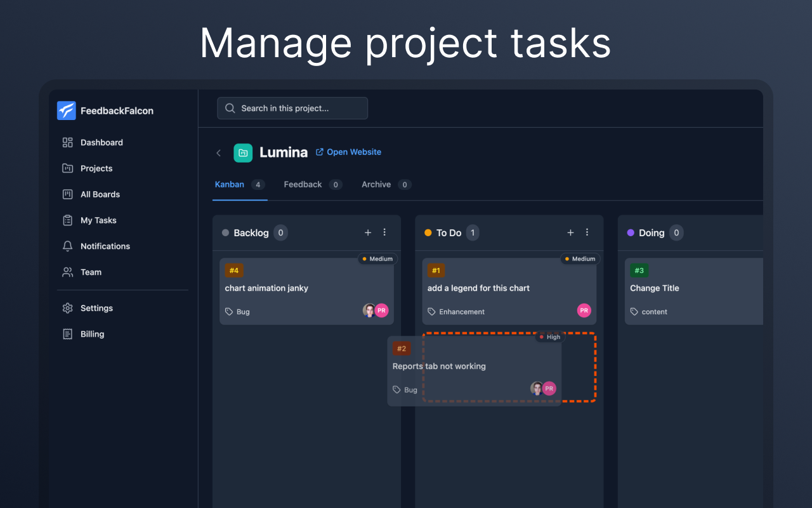Click the back chevron beside Lumina
Screen dimensions: 812x508
click(x=218, y=152)
